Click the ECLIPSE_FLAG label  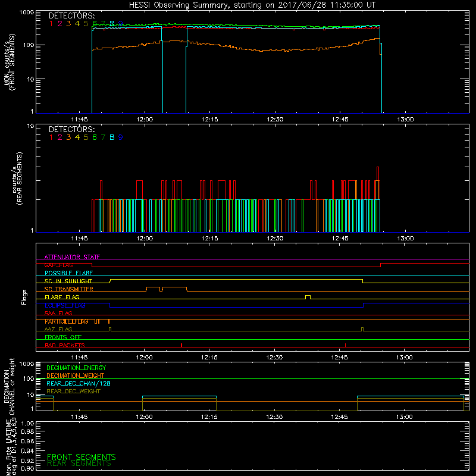pyautogui.click(x=65, y=305)
